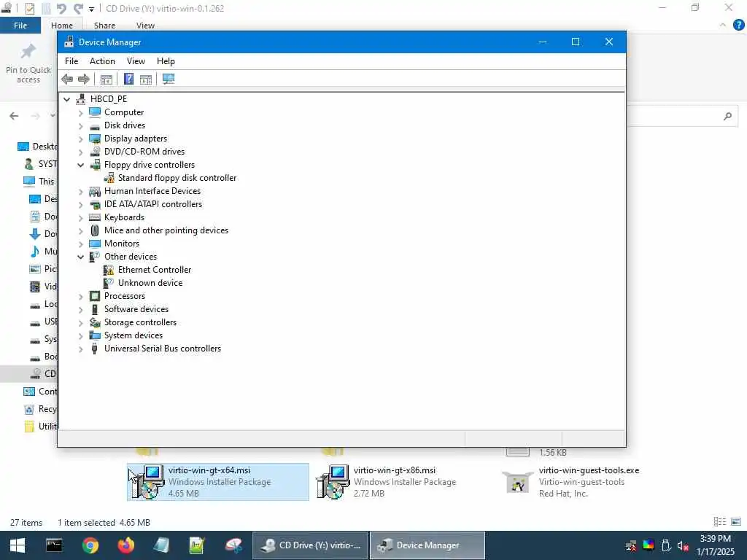Image resolution: width=747 pixels, height=560 pixels.
Task: Click the Disk drives category icon
Action: click(x=95, y=125)
